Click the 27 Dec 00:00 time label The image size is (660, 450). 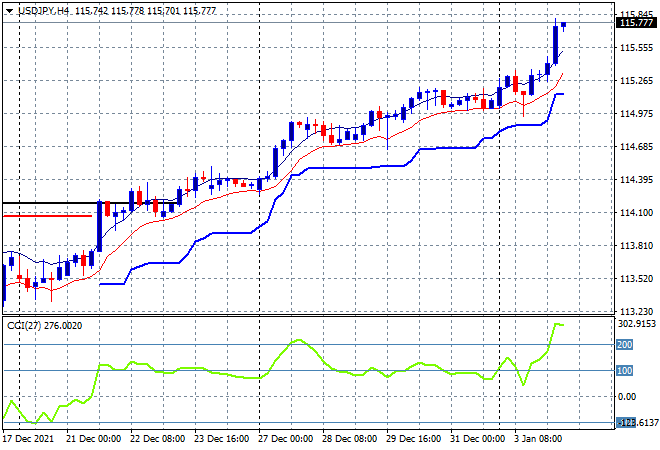285,439
